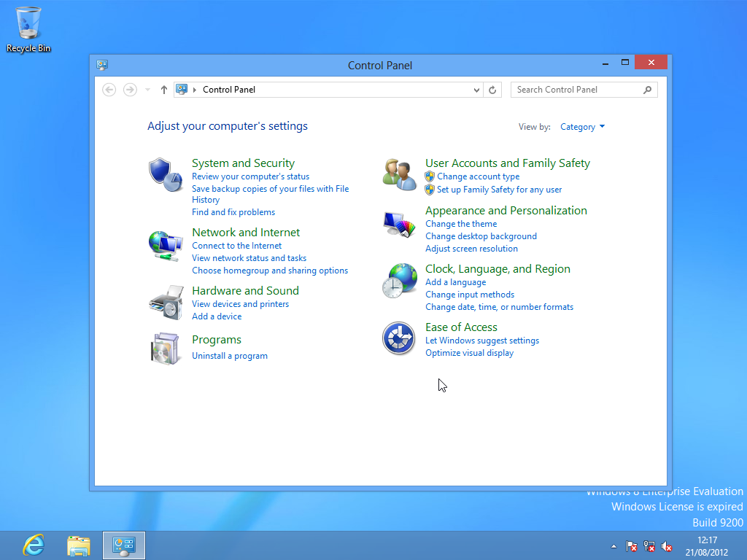Open Clock, Language, and Region heading
Viewport: 747px width, 560px height.
coord(498,268)
